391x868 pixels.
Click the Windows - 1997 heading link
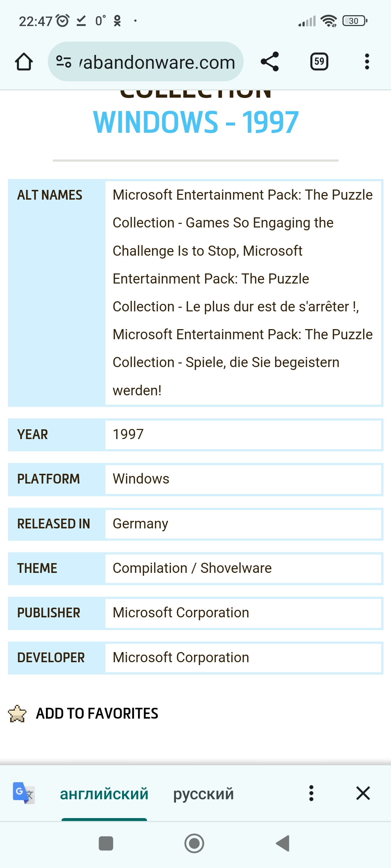pos(195,122)
